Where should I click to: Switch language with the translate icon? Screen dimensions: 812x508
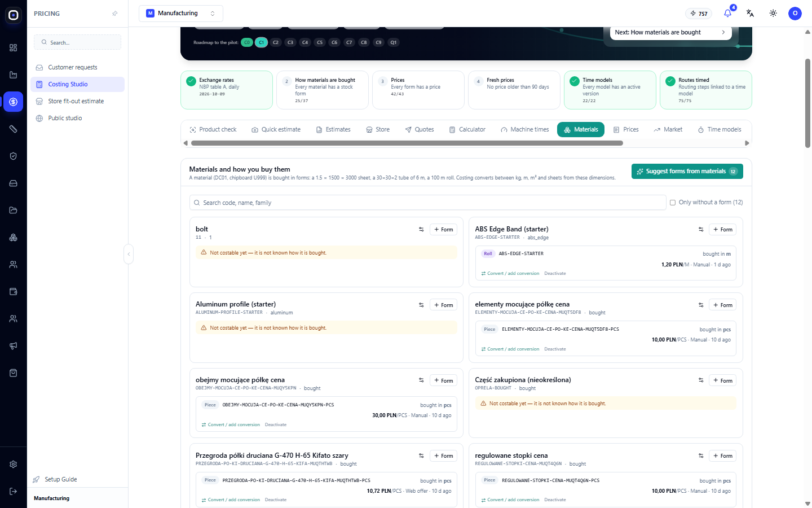[750, 13]
